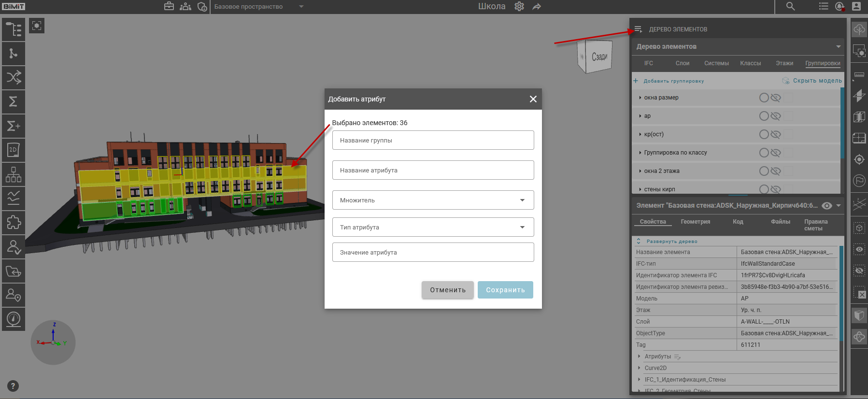The image size is (868, 399).
Task: Click the Сохранить button
Action: point(505,290)
